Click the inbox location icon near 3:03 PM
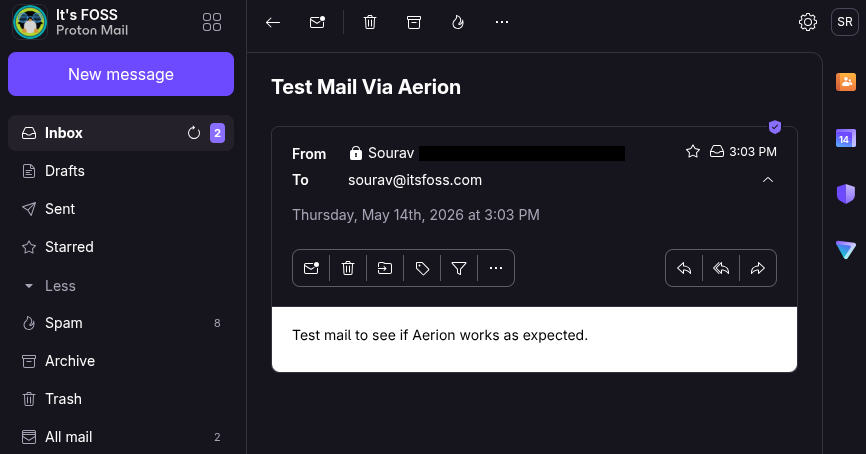The width and height of the screenshot is (866, 454). (x=717, y=151)
